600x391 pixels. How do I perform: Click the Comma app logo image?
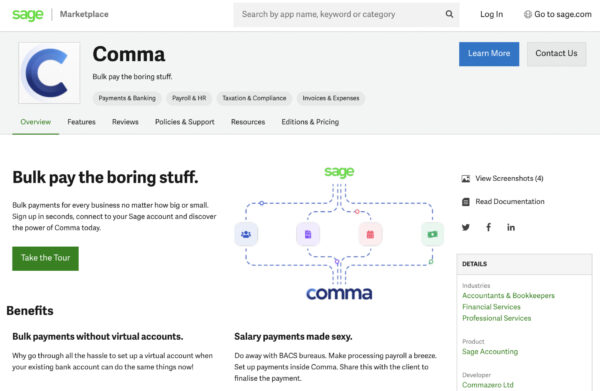point(49,73)
